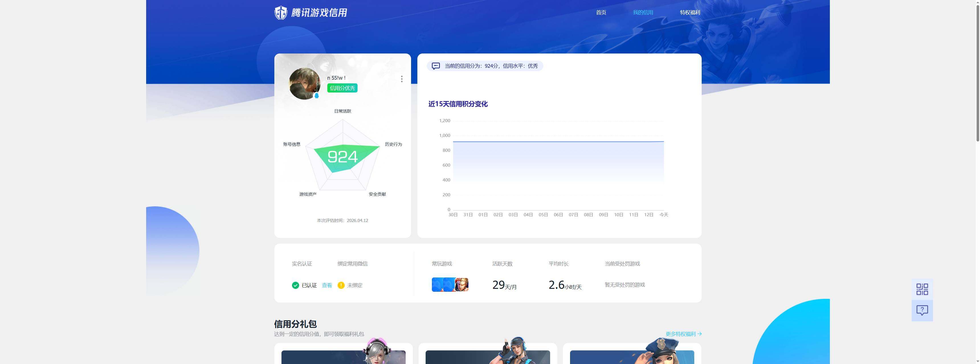Click the 近15天信用积分变化 heading
The height and width of the screenshot is (364, 980).
(458, 104)
